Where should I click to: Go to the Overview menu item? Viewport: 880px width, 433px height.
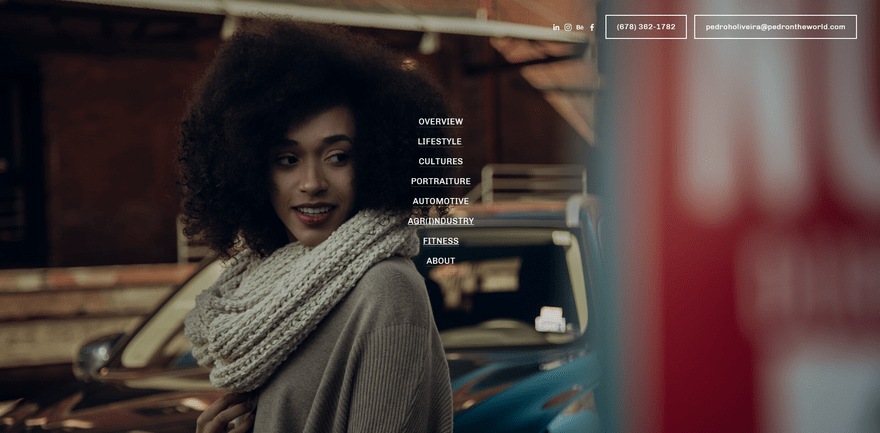[x=440, y=122]
